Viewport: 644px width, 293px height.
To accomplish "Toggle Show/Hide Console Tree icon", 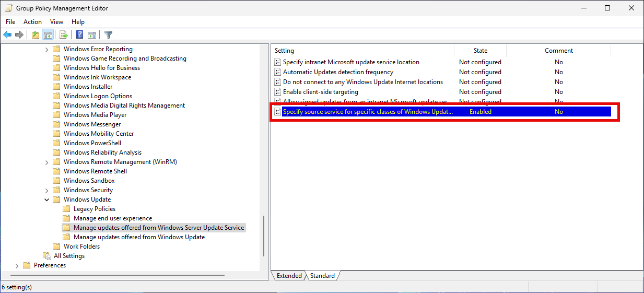I will 48,35.
